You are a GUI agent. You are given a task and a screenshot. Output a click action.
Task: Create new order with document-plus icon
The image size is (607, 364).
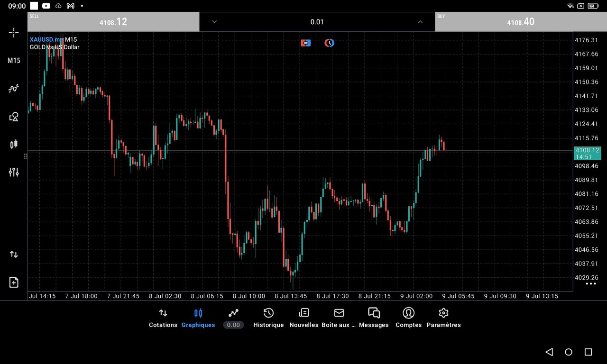(14, 282)
